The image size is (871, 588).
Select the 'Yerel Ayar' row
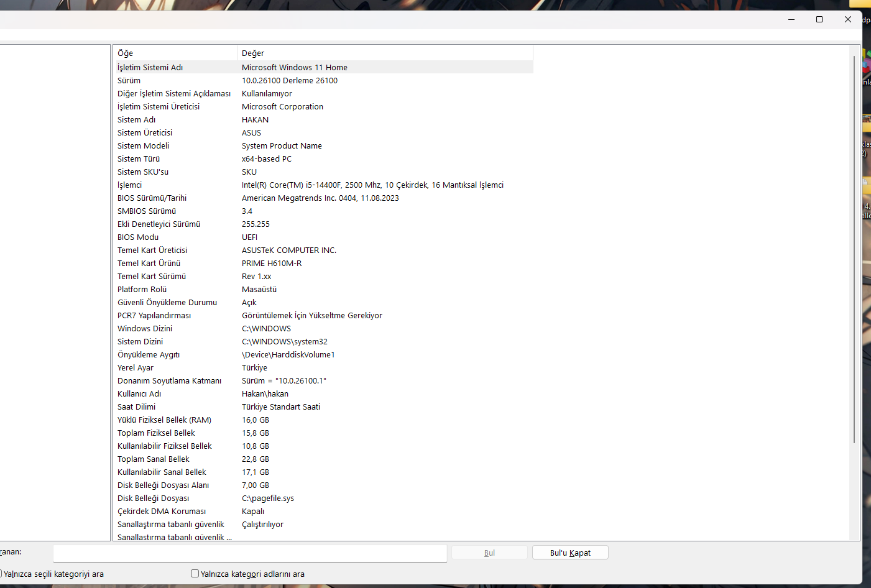click(323, 368)
